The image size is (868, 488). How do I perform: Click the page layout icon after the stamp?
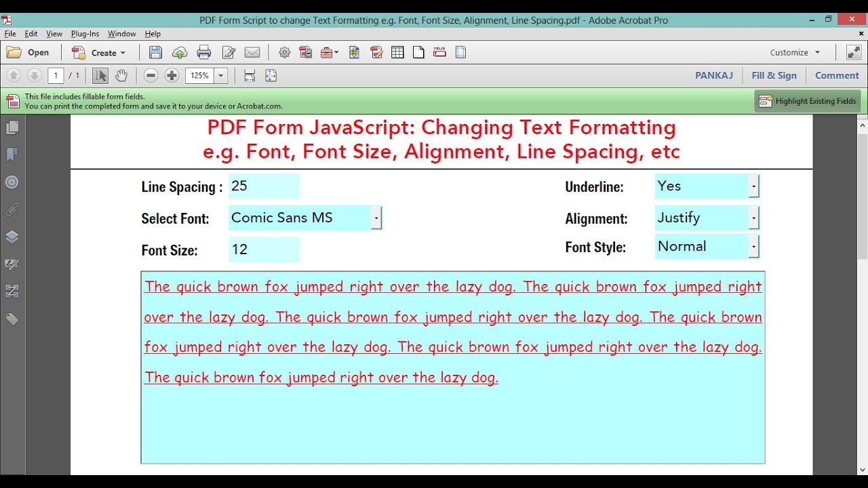pos(460,52)
